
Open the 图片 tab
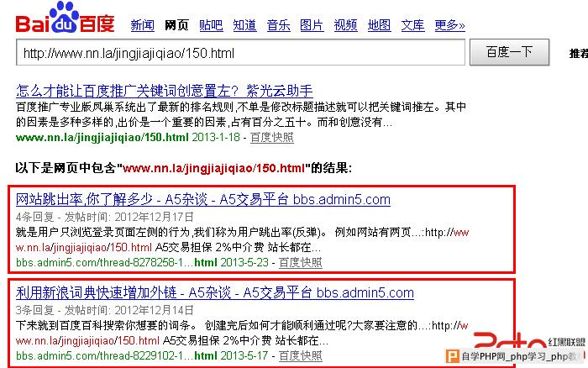(x=312, y=25)
